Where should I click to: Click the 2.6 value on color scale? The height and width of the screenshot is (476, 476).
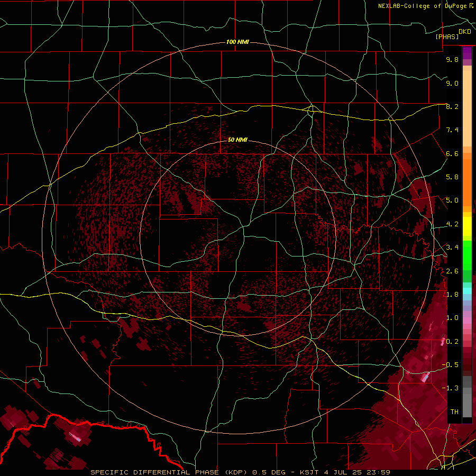point(452,271)
